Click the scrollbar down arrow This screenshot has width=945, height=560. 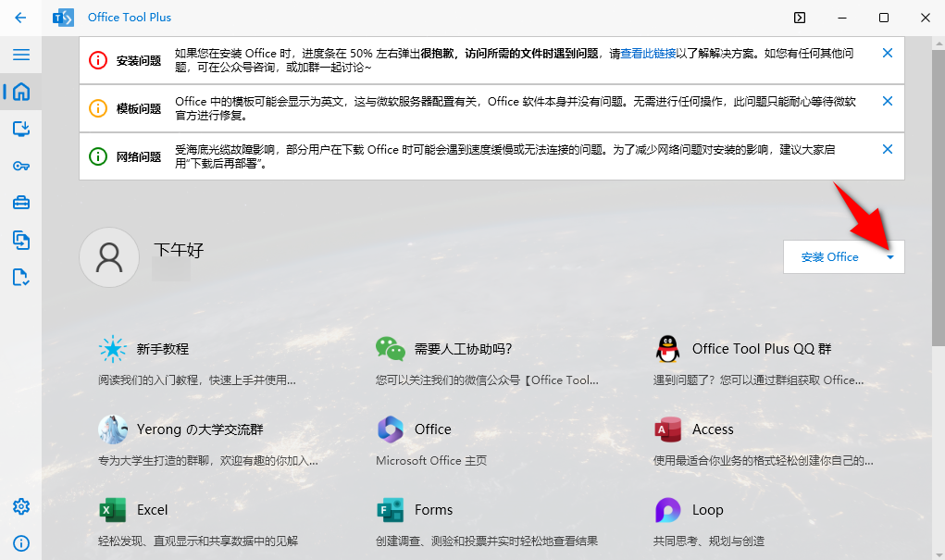pos(938,554)
